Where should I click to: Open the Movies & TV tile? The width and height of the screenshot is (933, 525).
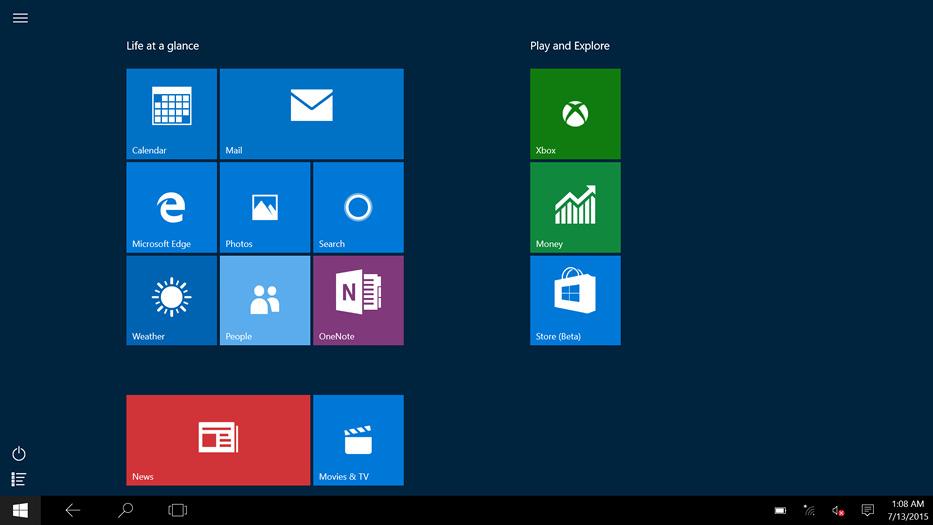coord(358,440)
